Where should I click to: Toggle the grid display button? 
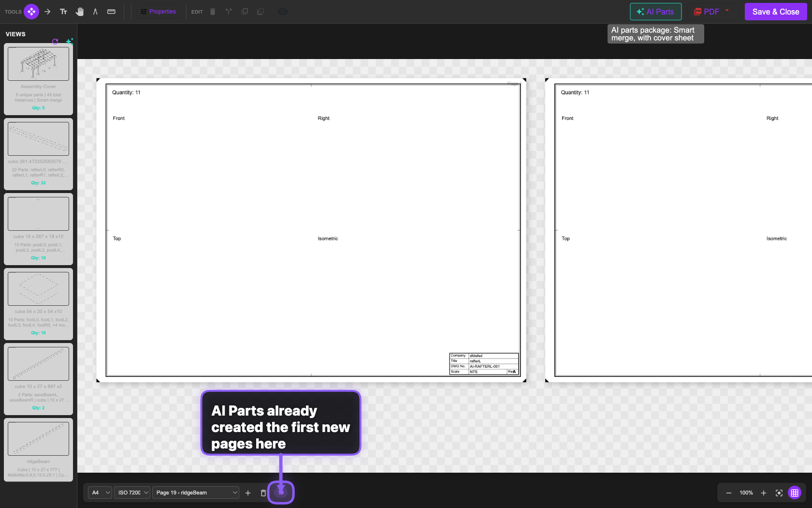click(x=795, y=493)
